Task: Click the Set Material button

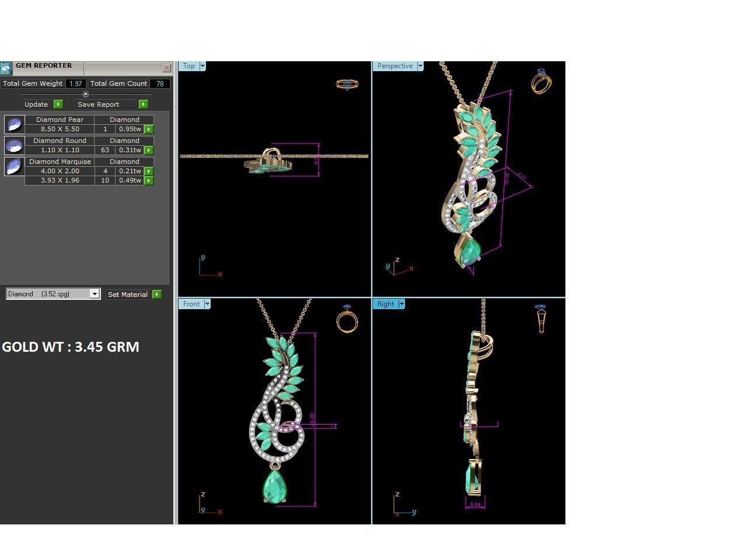Action: [x=128, y=295]
